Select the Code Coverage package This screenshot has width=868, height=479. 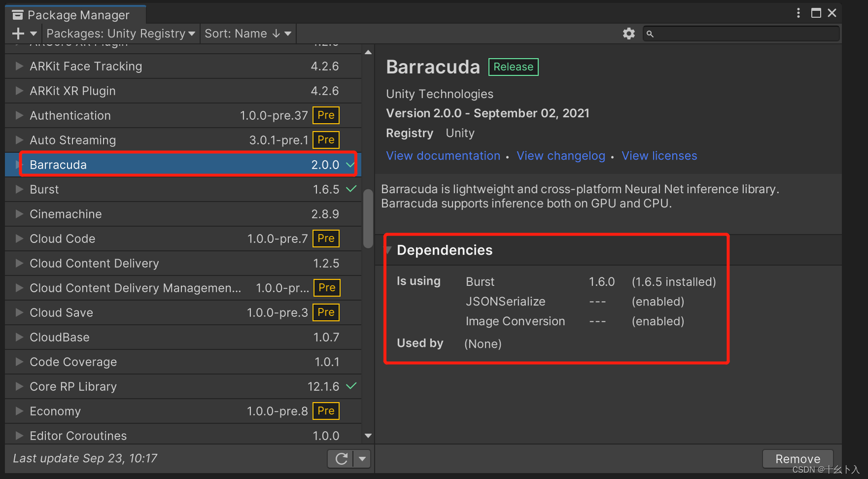pyautogui.click(x=183, y=362)
